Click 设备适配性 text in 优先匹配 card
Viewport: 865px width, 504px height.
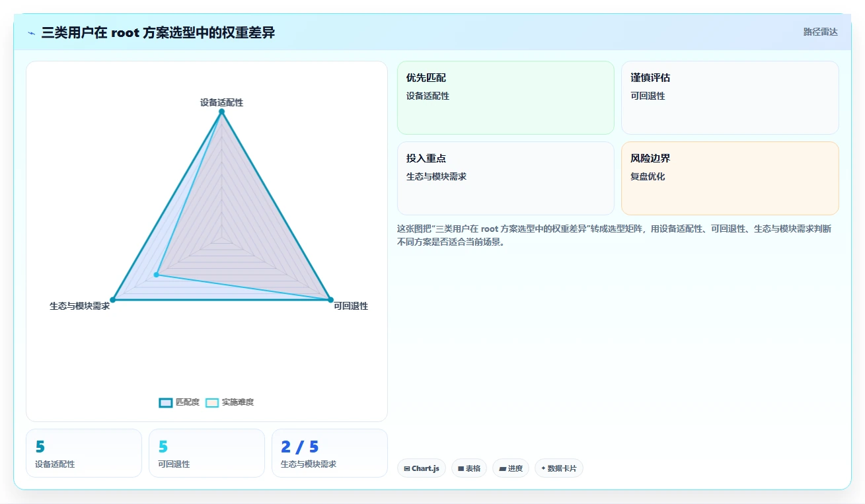(x=428, y=96)
